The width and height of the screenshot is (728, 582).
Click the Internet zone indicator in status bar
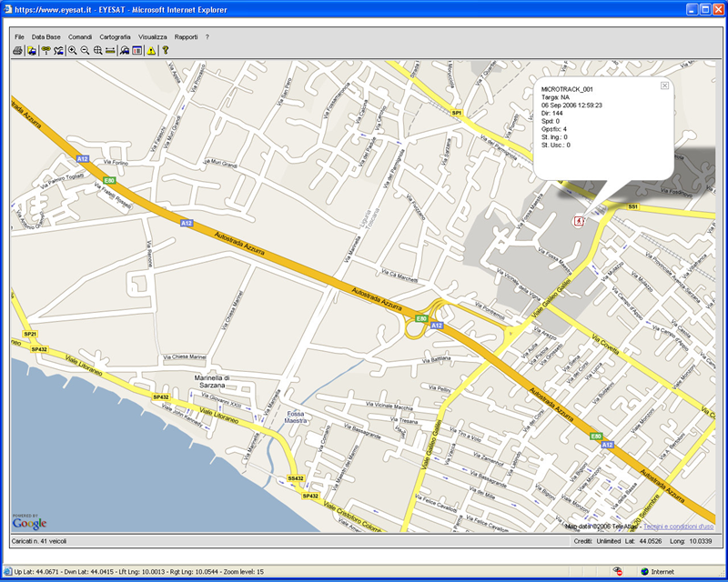point(657,572)
